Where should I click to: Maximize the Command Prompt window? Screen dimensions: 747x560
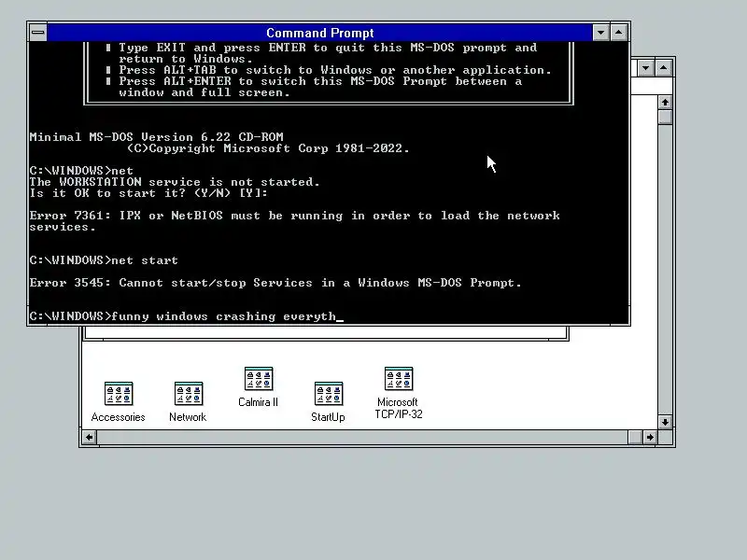point(618,33)
